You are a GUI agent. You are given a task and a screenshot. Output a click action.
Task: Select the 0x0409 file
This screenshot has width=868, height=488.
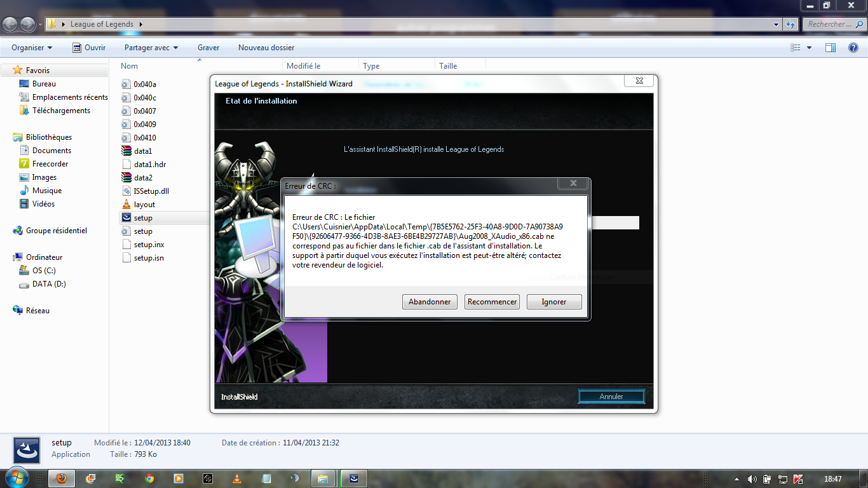[145, 125]
